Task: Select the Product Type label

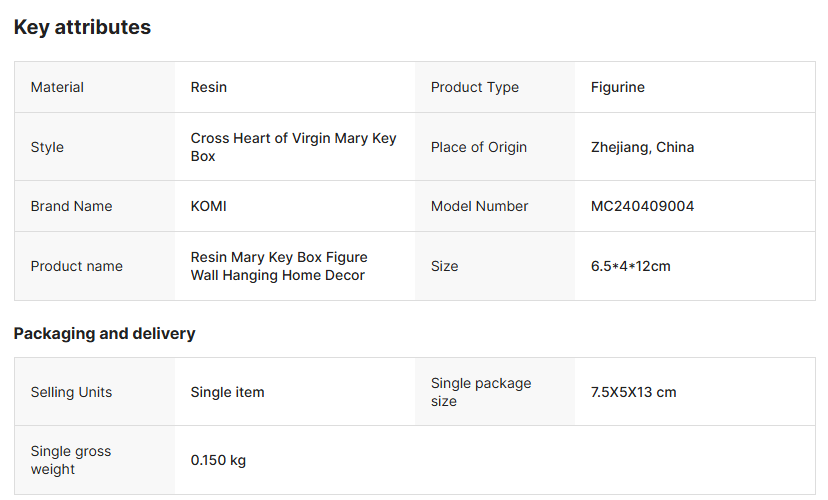Action: tap(475, 87)
